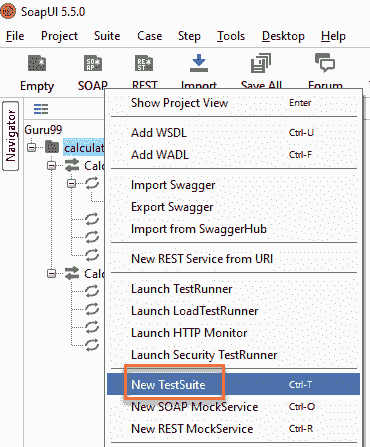Select Import from SwaggerHub
The image size is (370, 447).
234,229
